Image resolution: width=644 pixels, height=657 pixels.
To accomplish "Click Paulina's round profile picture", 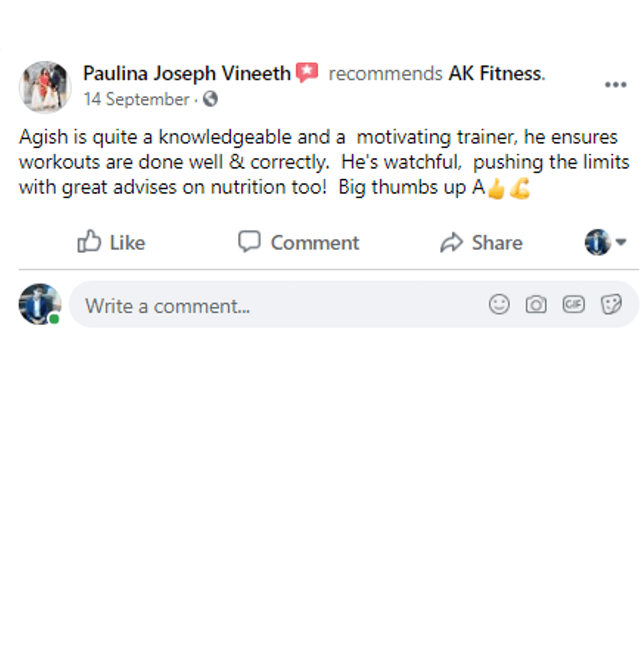I will [45, 87].
